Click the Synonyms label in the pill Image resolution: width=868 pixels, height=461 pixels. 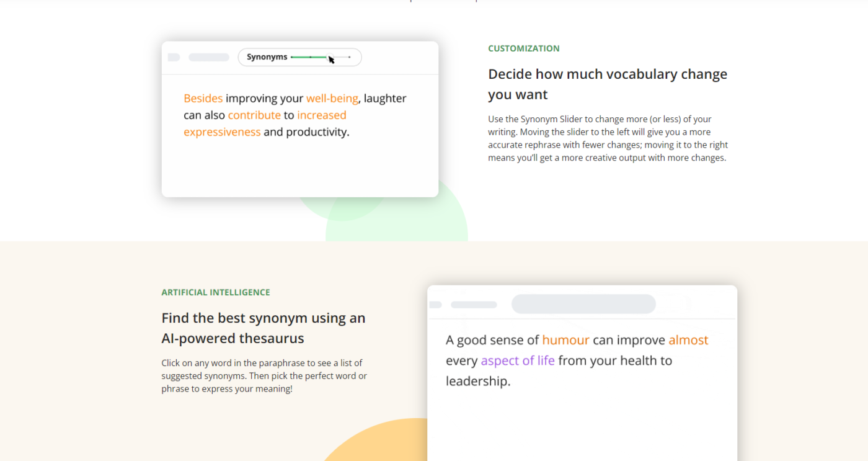click(x=267, y=57)
